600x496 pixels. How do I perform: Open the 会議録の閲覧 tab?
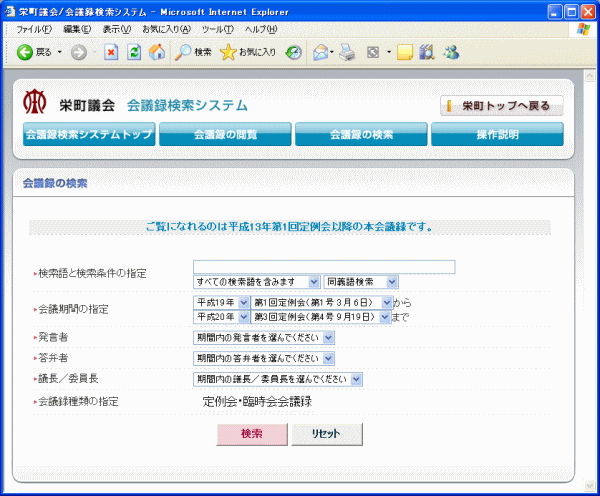[225, 134]
